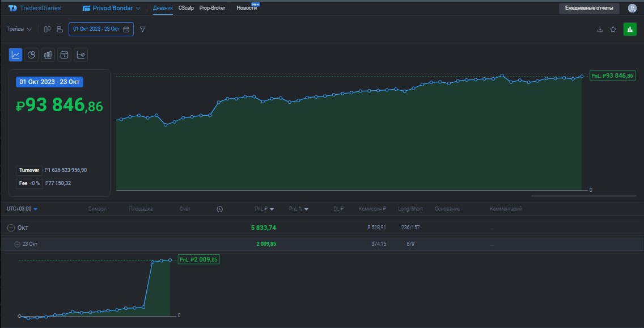Open the Трейды dropdown

tap(20, 29)
